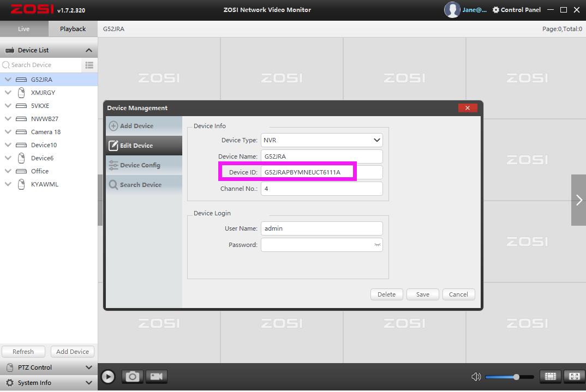Expand the Device10 chevron
This screenshot has height=392, width=586.
pyautogui.click(x=8, y=145)
